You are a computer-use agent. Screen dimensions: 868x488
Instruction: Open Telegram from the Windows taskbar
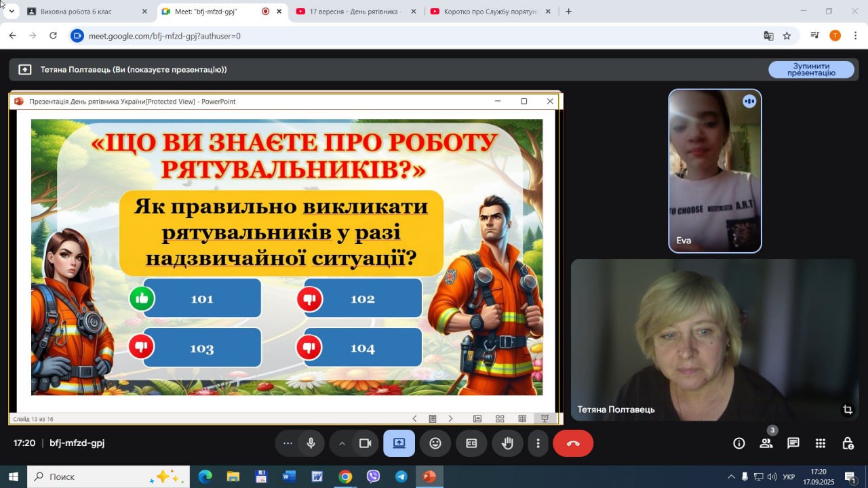click(x=401, y=476)
